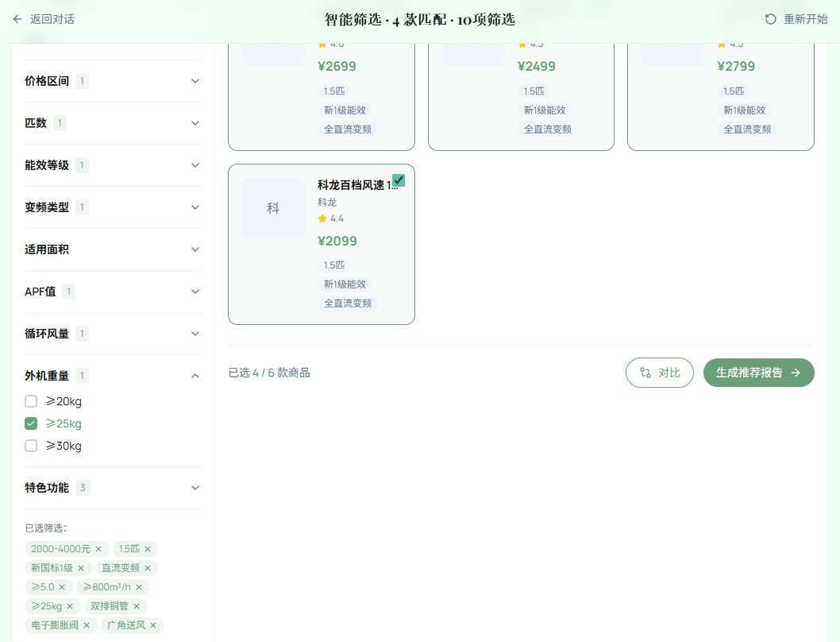The image size is (840, 642).
Task: Remove the 广角送风 filter chip
Action: pyautogui.click(x=153, y=625)
